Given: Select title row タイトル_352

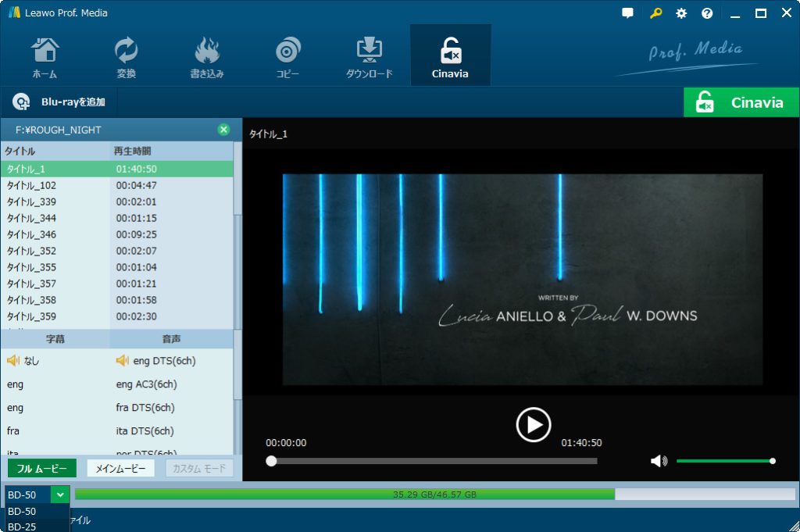Looking at the screenshot, I should (117, 251).
